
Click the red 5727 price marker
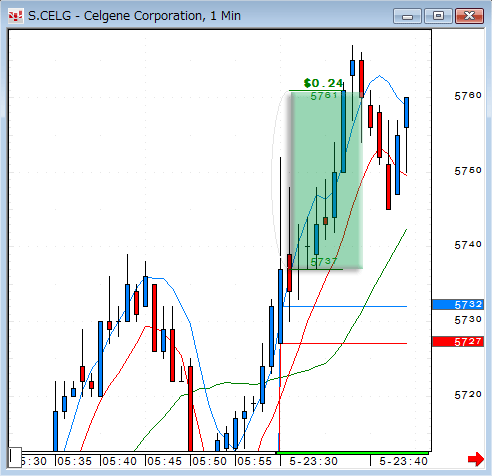(x=458, y=341)
